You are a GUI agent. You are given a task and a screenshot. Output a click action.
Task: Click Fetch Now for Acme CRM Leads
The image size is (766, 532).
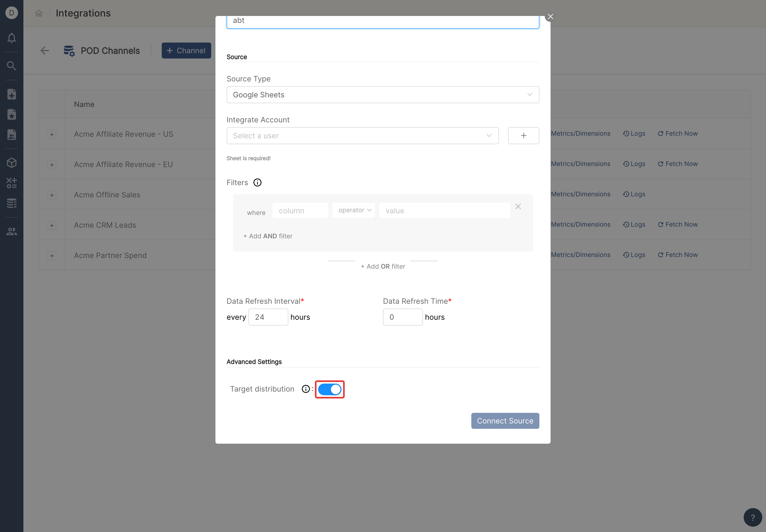pyautogui.click(x=678, y=224)
